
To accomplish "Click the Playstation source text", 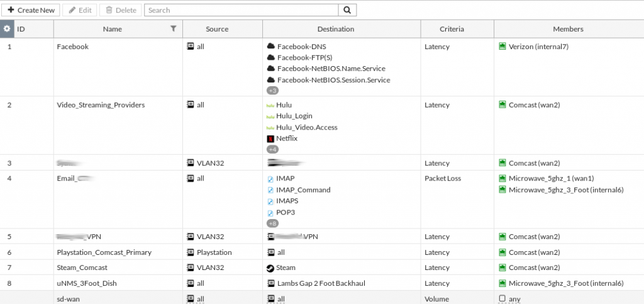I will pyautogui.click(x=214, y=252).
